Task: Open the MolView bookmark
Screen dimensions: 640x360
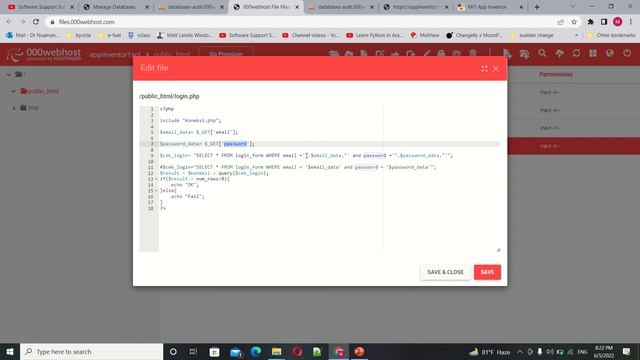Action: coord(425,36)
